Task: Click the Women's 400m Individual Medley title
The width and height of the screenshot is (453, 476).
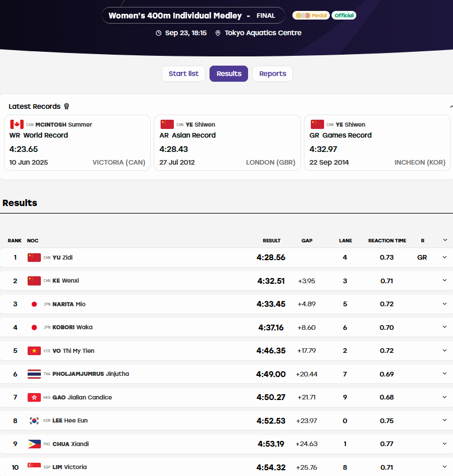Action: coord(175,16)
